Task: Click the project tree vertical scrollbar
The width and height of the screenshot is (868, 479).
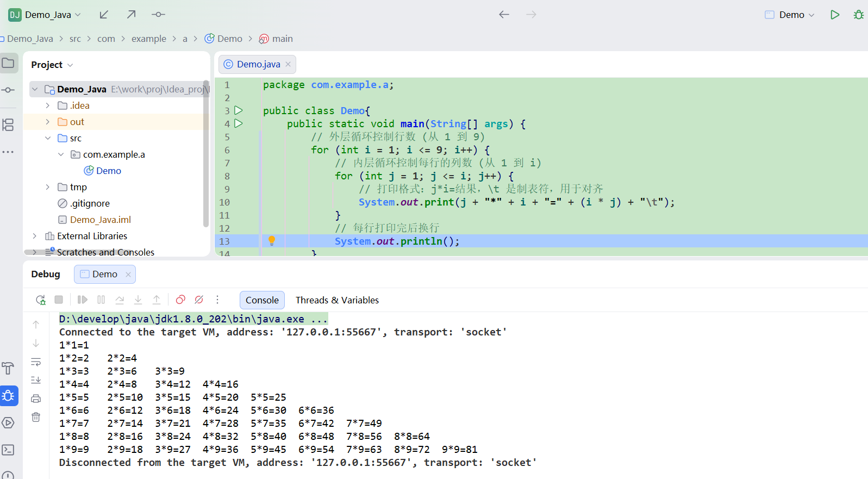Action: 206,153
